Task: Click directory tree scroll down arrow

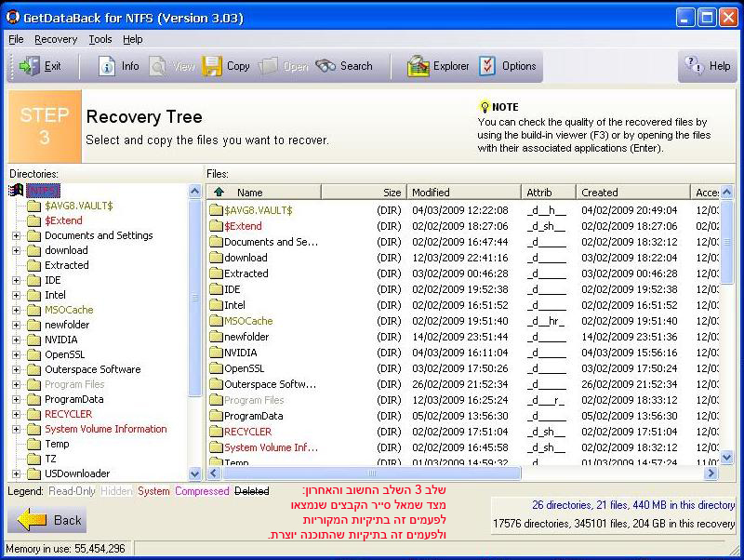Action: [194, 473]
